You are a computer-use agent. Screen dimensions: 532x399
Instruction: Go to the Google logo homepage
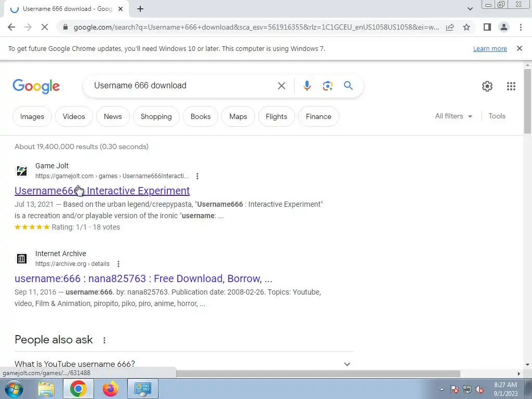click(36, 86)
